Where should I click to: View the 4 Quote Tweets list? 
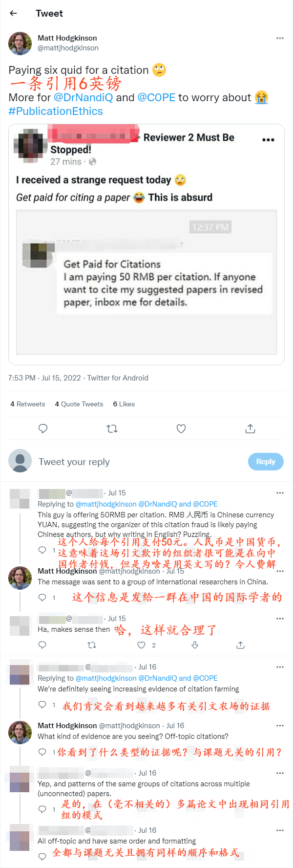(79, 404)
